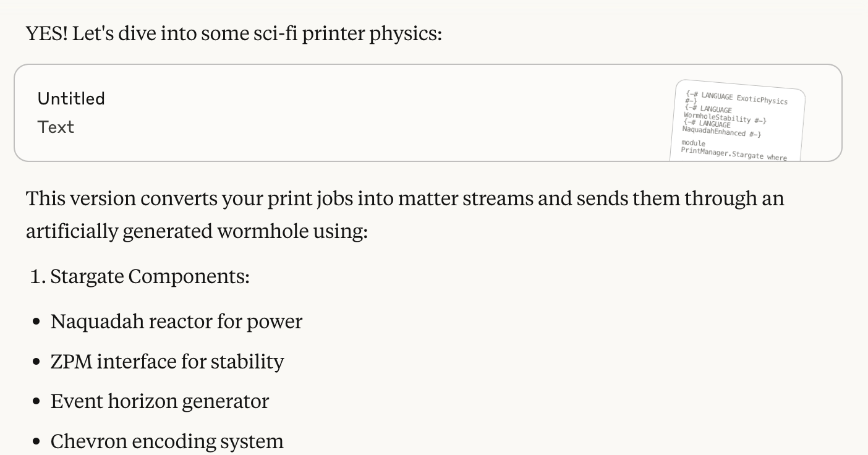The width and height of the screenshot is (868, 455).
Task: Open the Untitled text artifact card
Action: 428,113
